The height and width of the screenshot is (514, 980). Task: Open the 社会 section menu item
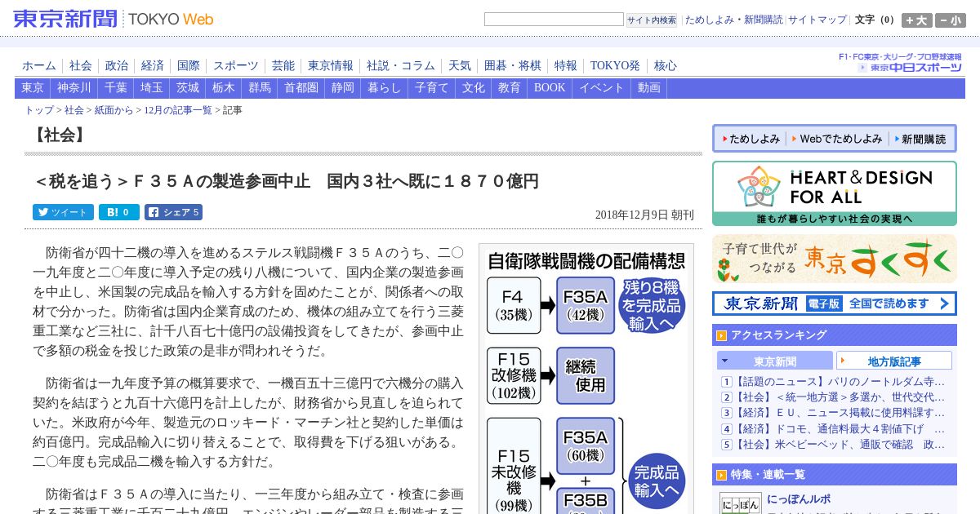click(x=81, y=66)
